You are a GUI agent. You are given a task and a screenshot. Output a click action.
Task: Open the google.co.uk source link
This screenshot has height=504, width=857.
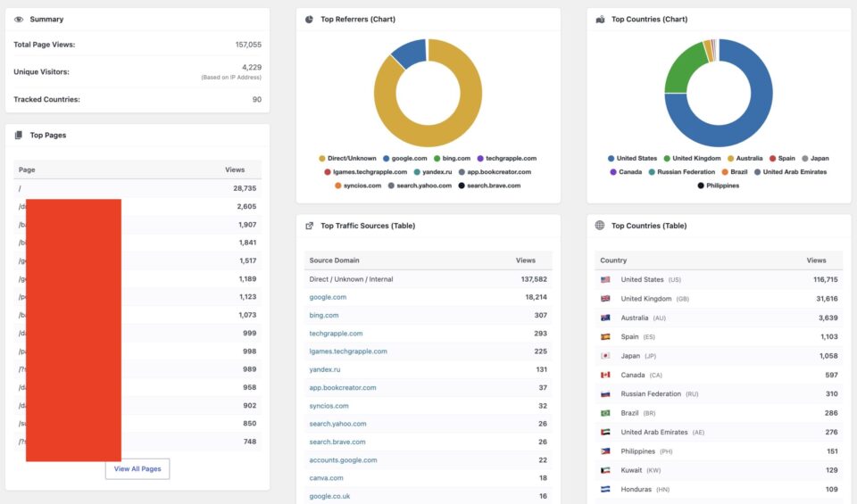329,496
